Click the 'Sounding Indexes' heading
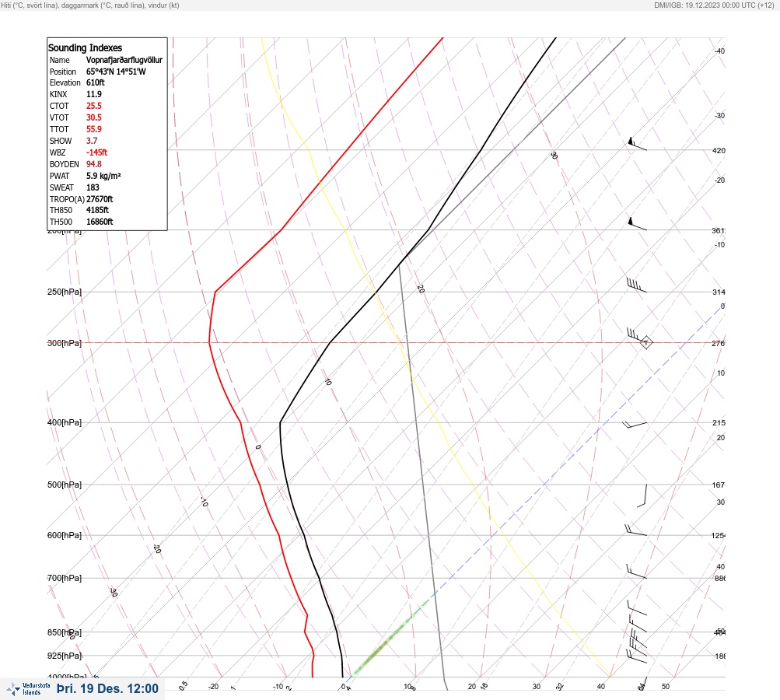The height and width of the screenshot is (700, 780). [x=85, y=47]
